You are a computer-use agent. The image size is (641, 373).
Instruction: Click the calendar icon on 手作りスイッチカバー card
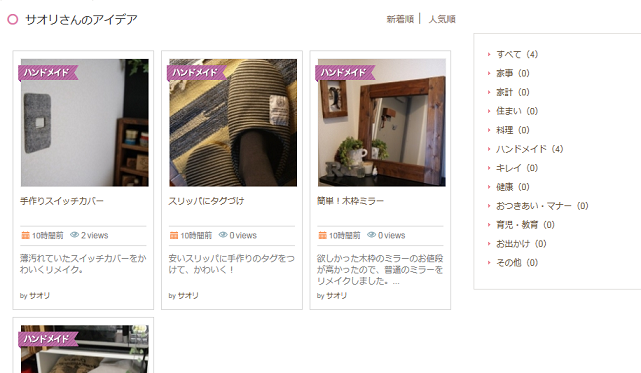25,235
